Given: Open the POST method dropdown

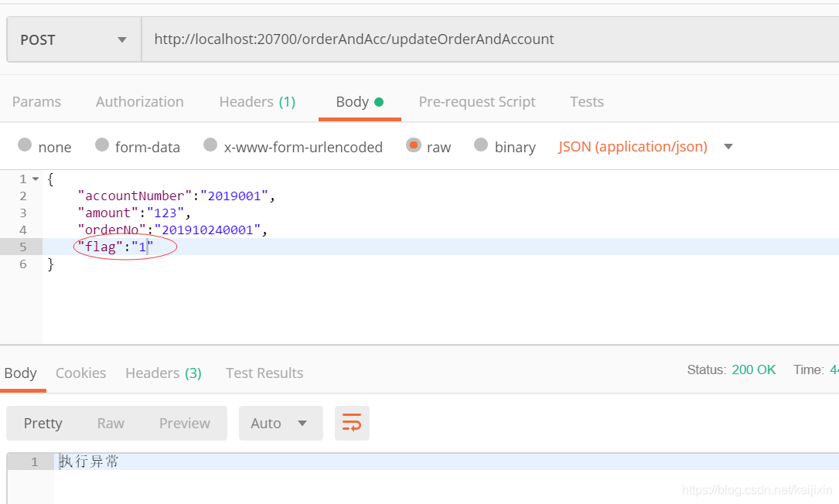Looking at the screenshot, I should [x=73, y=39].
